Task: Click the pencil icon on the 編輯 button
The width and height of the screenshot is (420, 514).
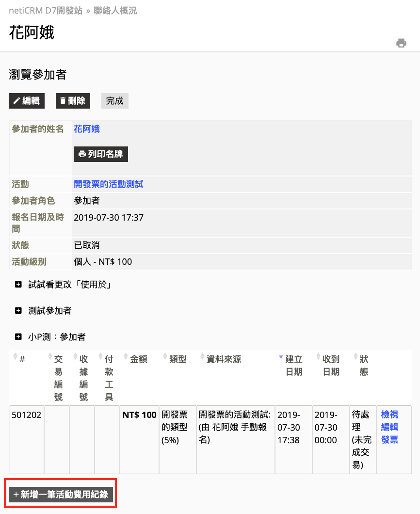Action: 16,100
